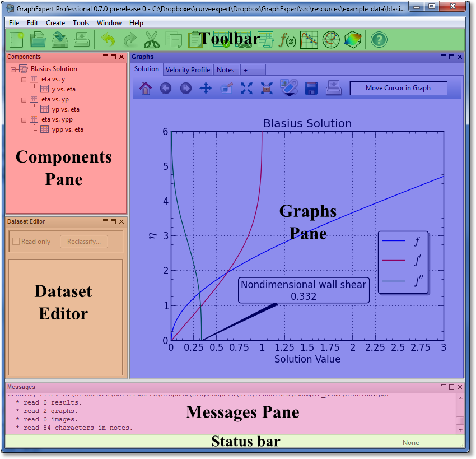Switch to the Velocity Profile tab
The height and width of the screenshot is (459, 476).
[188, 70]
